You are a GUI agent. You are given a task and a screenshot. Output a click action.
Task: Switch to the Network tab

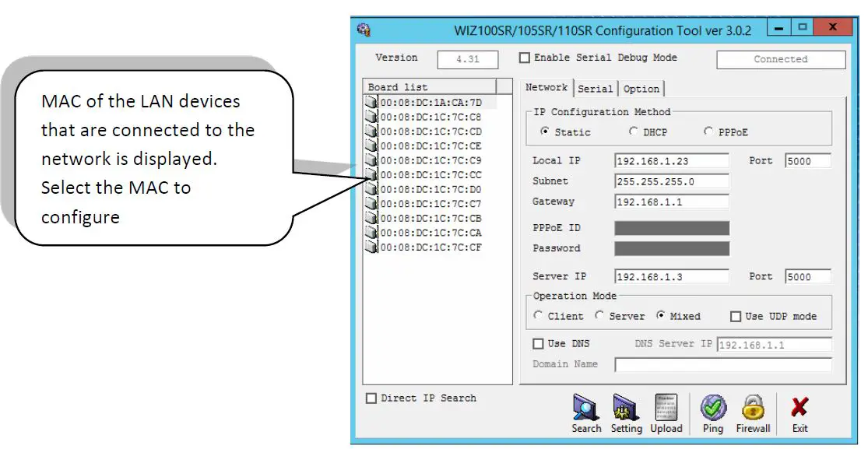(x=546, y=87)
